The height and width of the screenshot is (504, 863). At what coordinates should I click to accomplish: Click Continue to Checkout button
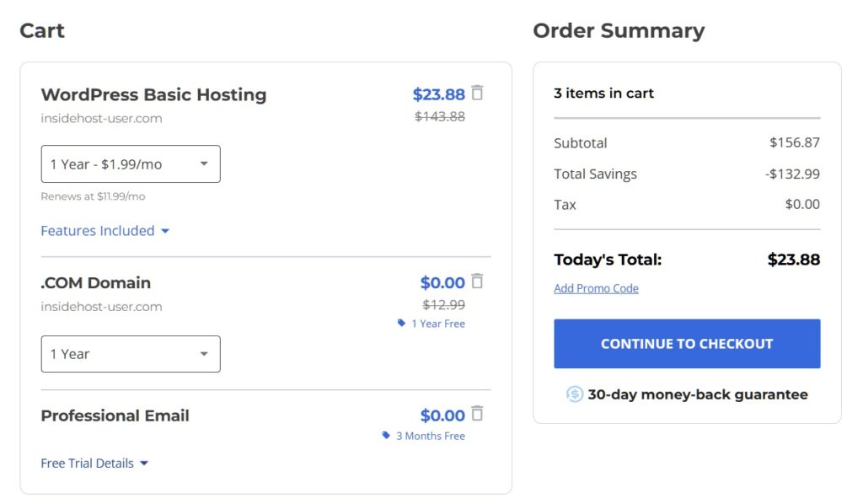pos(687,343)
